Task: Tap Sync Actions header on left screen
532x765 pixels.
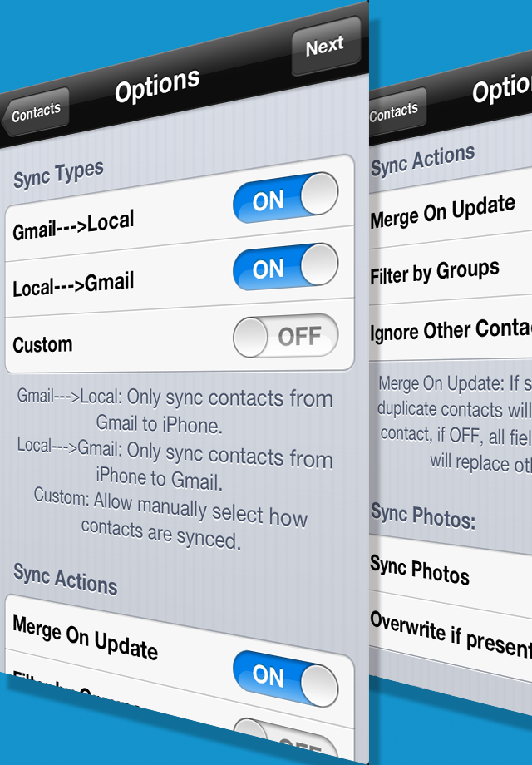Action: (66, 579)
